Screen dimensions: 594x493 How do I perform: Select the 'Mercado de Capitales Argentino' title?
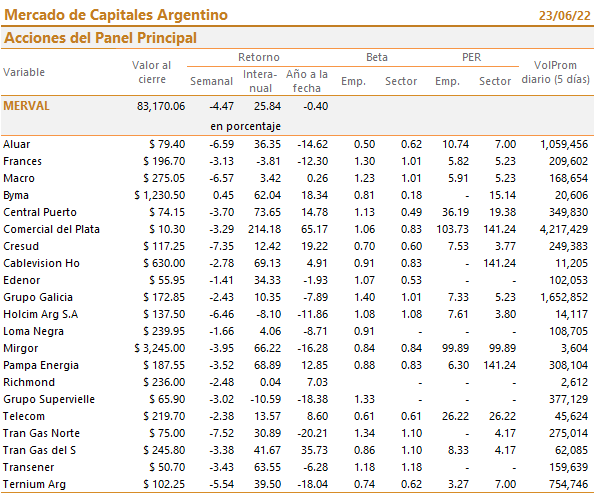[116, 15]
